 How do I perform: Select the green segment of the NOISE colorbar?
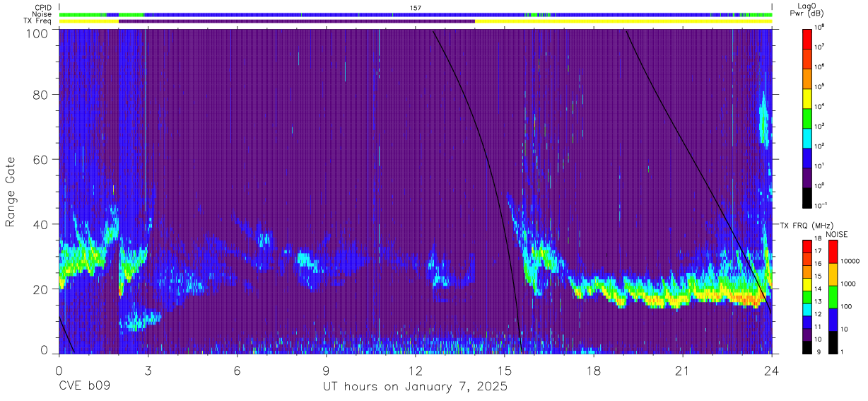pyautogui.click(x=833, y=297)
